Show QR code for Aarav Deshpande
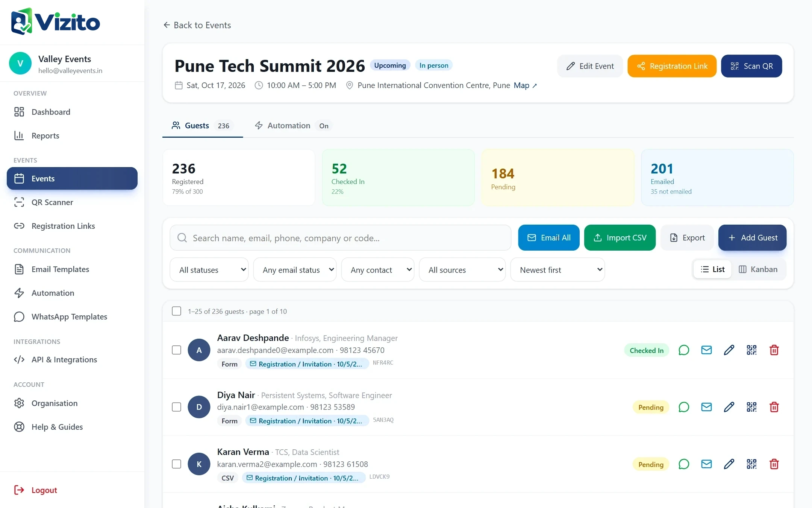This screenshot has width=812, height=508. tap(751, 350)
